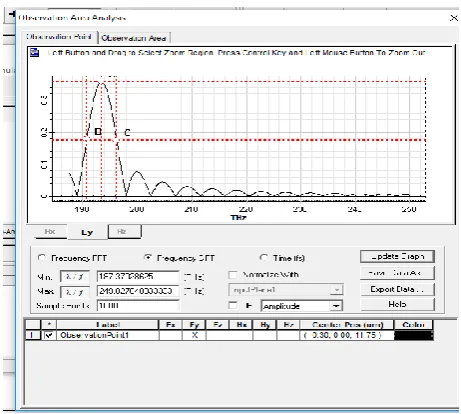Open Help for the analysis dialog
Viewport: 461px width, 414px height.
[397, 304]
